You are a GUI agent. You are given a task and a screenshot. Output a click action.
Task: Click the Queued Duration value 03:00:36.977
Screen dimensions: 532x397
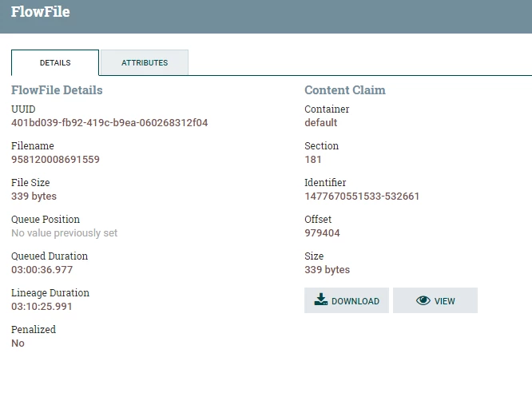coord(42,269)
